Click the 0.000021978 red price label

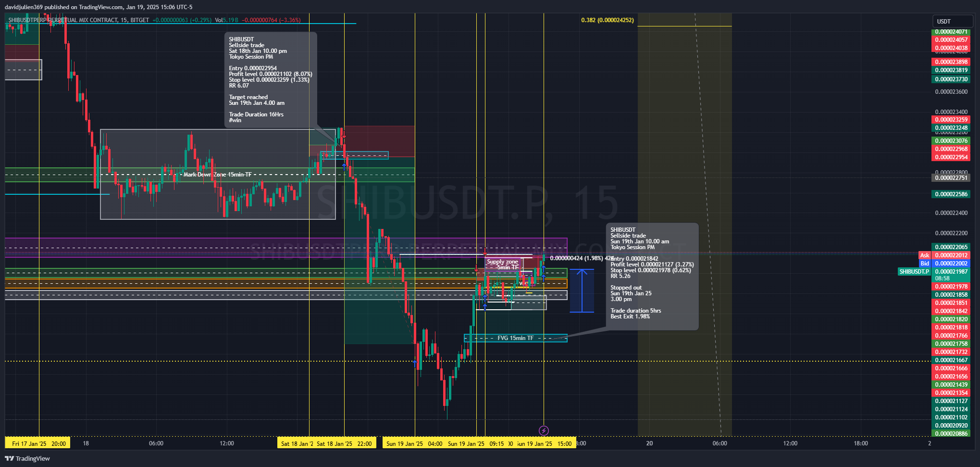pyautogui.click(x=951, y=287)
